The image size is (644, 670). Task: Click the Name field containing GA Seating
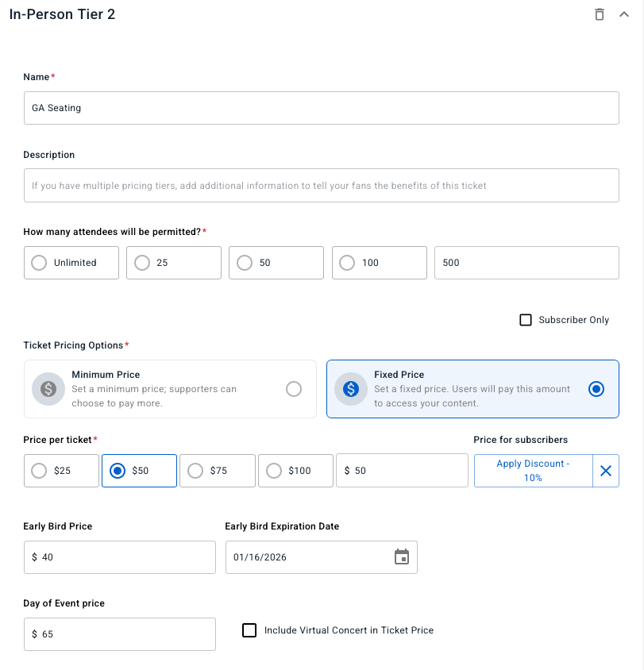pos(321,108)
